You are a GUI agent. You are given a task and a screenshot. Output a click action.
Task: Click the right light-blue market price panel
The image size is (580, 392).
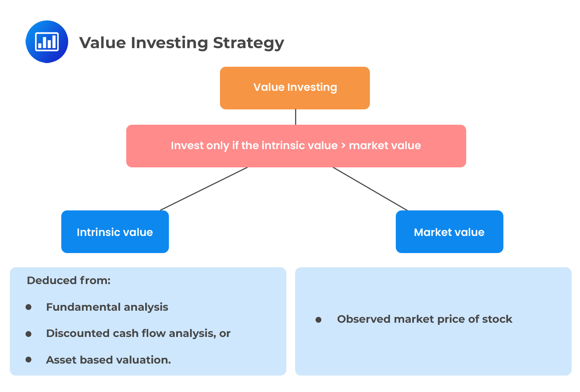pyautogui.click(x=433, y=321)
